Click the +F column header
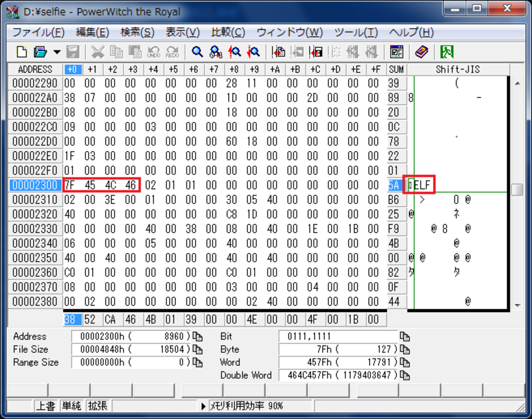 click(x=376, y=69)
